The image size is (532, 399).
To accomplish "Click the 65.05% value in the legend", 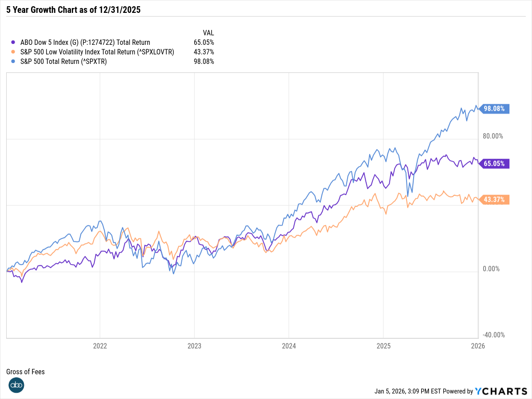I will (x=204, y=43).
